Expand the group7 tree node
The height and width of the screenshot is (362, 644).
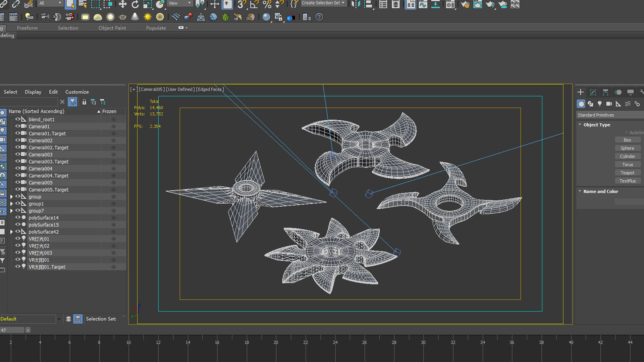pos(12,211)
